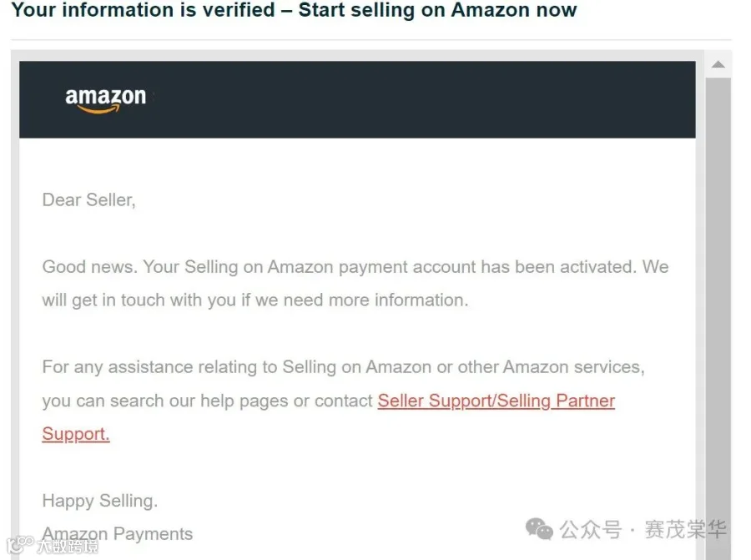The height and width of the screenshot is (560, 751).
Task: Click the scrollbar up arrow
Action: [718, 64]
